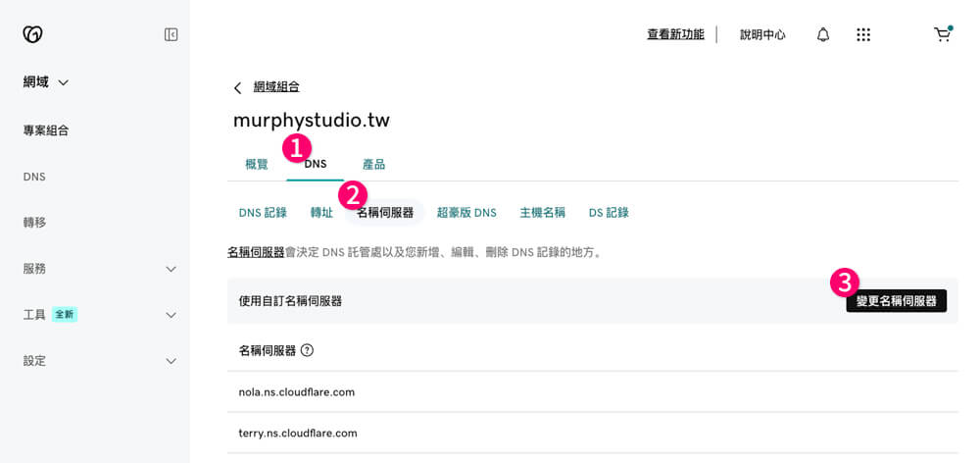Viewport: 980px width, 463px height.
Task: Open the apps grid icon
Action: point(863,34)
